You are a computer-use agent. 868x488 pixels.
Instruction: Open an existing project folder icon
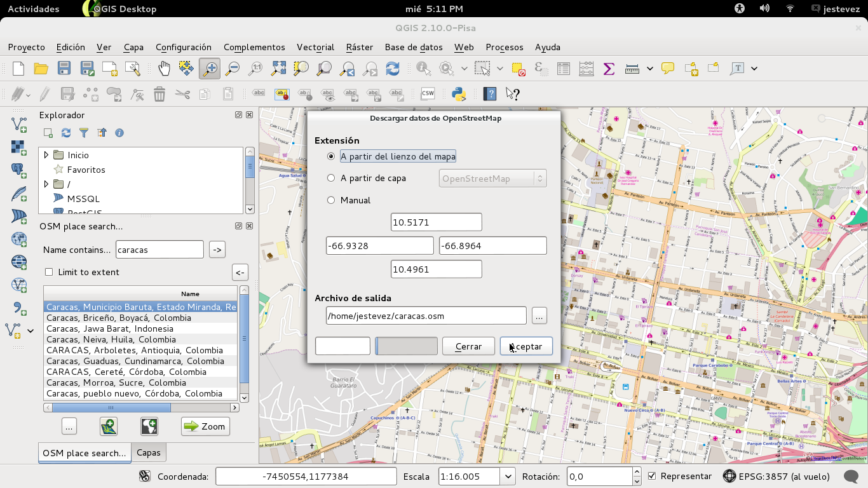tap(41, 69)
